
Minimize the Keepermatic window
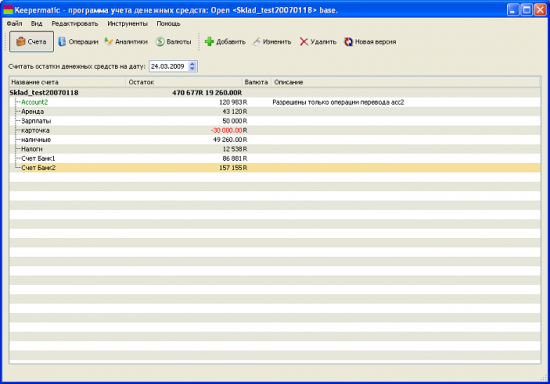coord(513,10)
